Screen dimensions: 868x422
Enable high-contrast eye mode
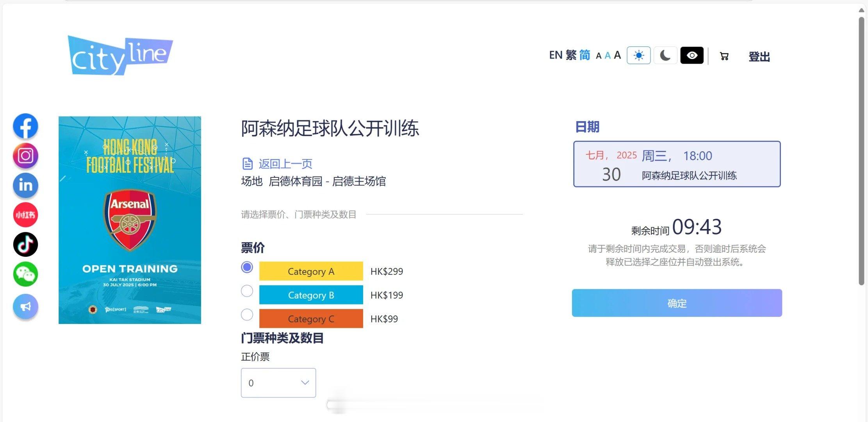coord(692,55)
